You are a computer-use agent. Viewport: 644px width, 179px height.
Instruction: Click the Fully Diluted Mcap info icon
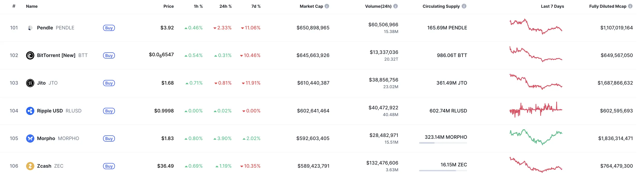tap(630, 6)
